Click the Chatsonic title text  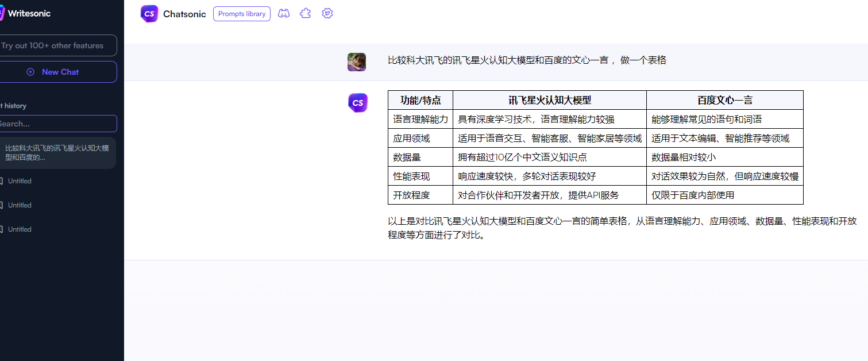[x=184, y=14]
